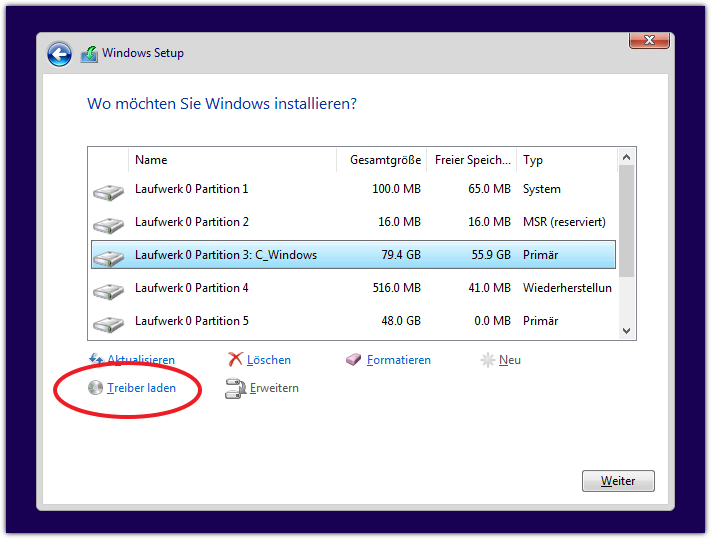Screen dimensions: 711x539
Task: Select the drive icon of Partition 3 C_Windows
Action: (x=108, y=258)
